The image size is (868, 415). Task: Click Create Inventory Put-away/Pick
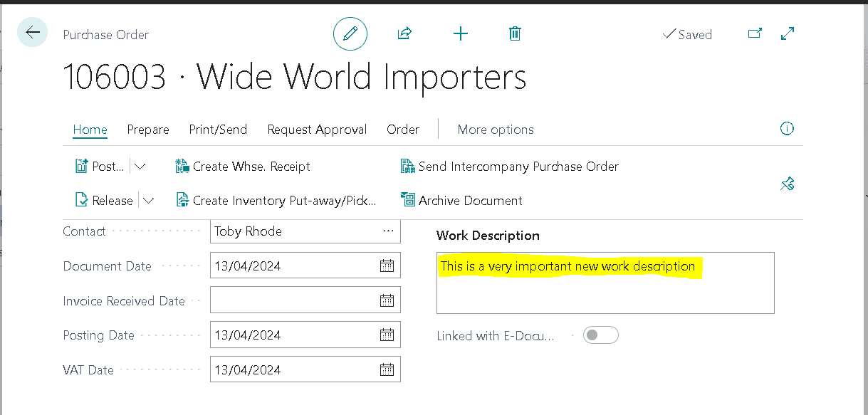[x=276, y=201]
